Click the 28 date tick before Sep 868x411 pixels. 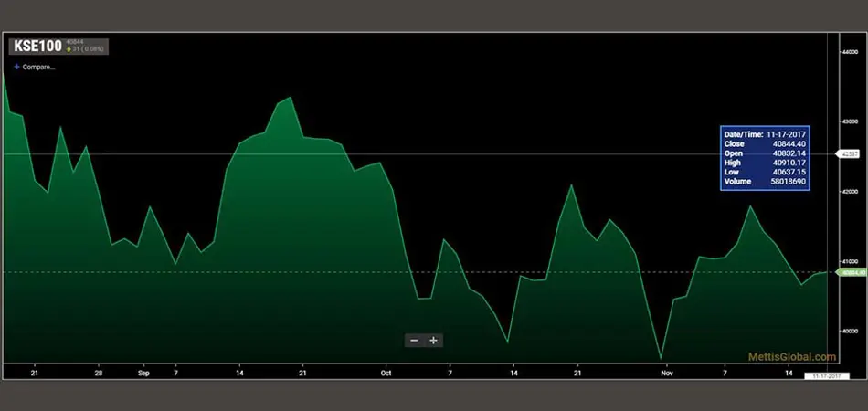tap(98, 373)
